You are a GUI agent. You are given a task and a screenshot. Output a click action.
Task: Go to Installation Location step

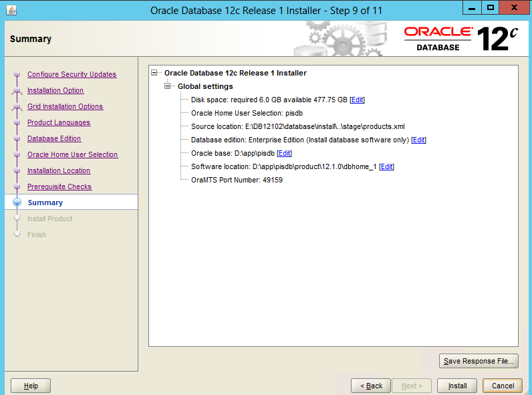click(59, 170)
